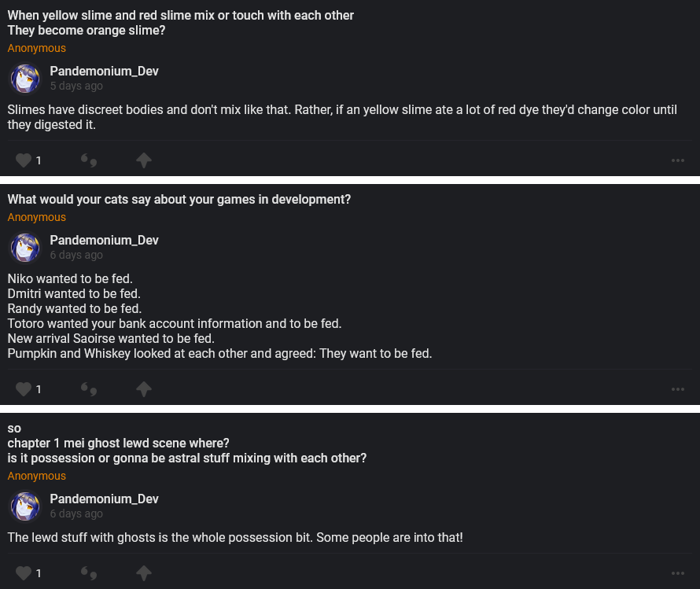Click Anonymous under the yellow slime question
This screenshot has height=589, width=700.
(37, 49)
